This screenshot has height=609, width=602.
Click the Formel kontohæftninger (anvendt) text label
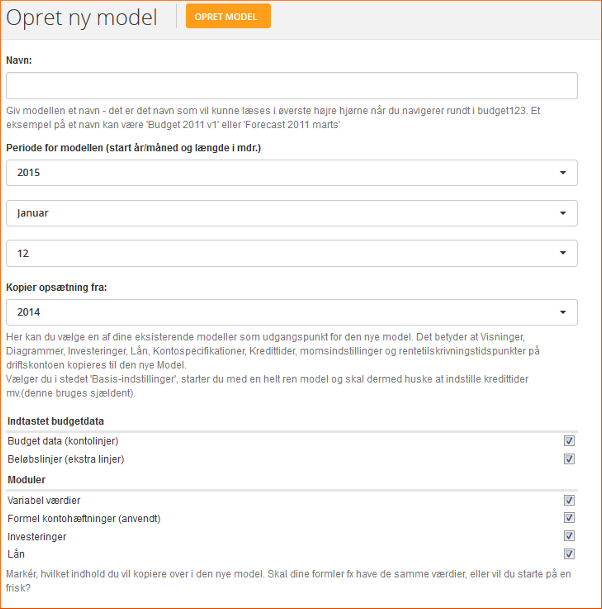[84, 518]
